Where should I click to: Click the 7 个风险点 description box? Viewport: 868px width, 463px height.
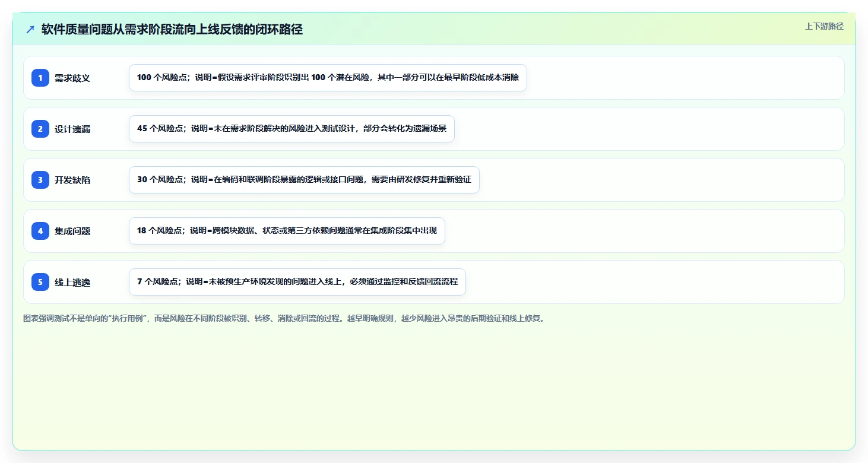tap(297, 282)
